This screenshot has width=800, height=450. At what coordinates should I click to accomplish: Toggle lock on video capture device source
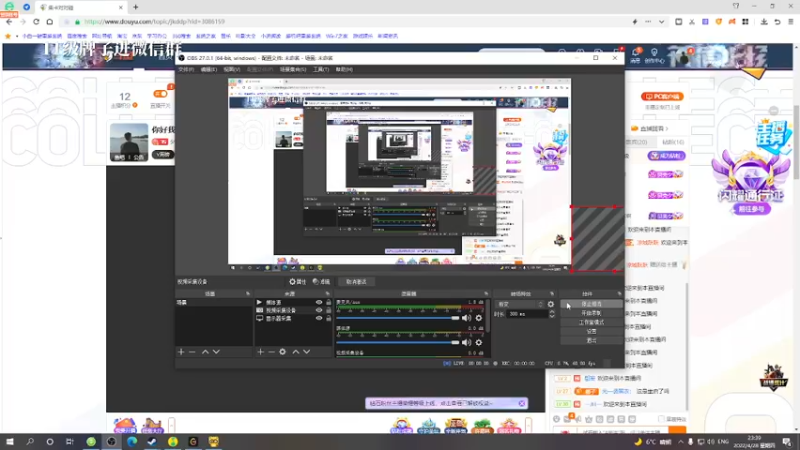(328, 310)
